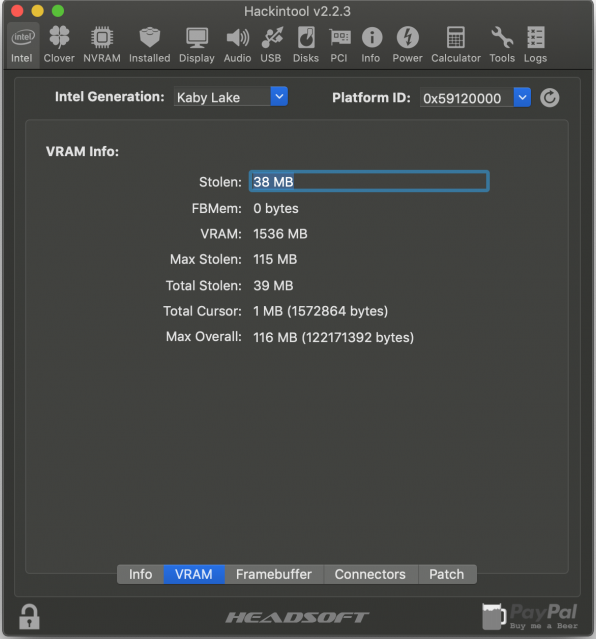The image size is (596, 639).
Task: Click the padlock icon
Action: [29, 617]
